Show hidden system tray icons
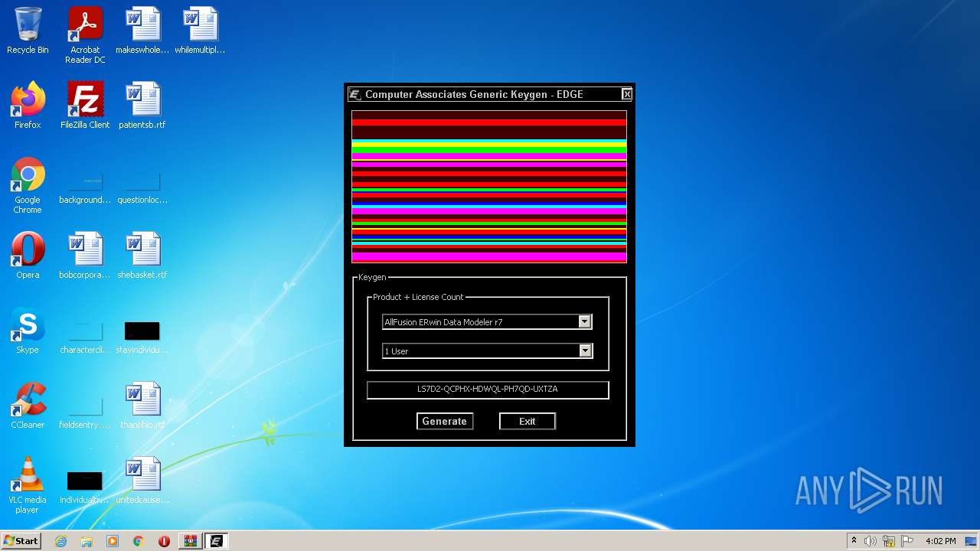Screen dimensions: 980x551 coord(854,541)
